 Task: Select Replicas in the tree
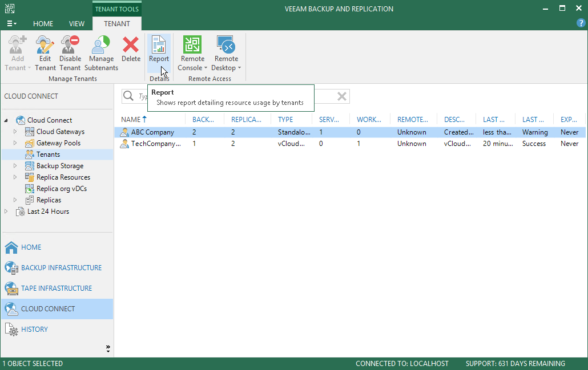click(49, 200)
